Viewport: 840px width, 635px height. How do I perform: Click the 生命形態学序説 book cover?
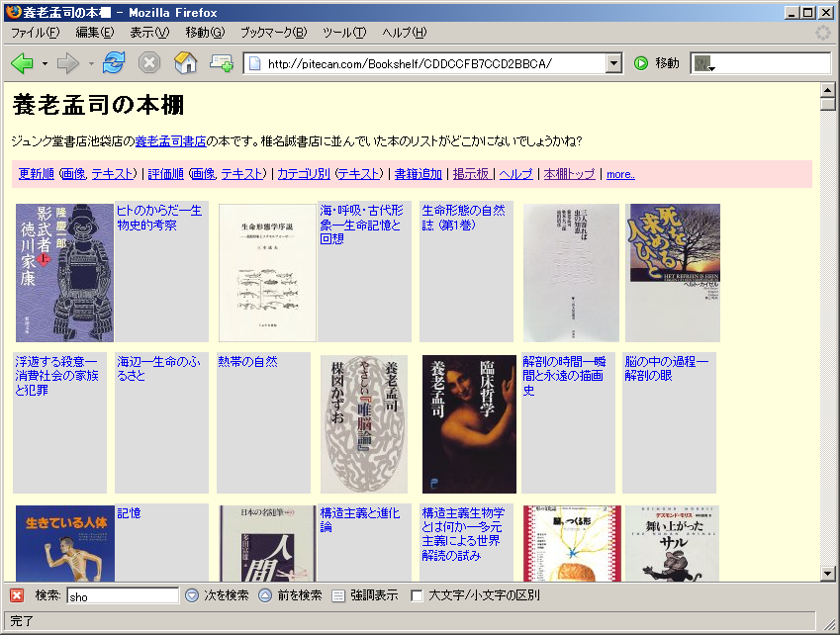point(267,273)
